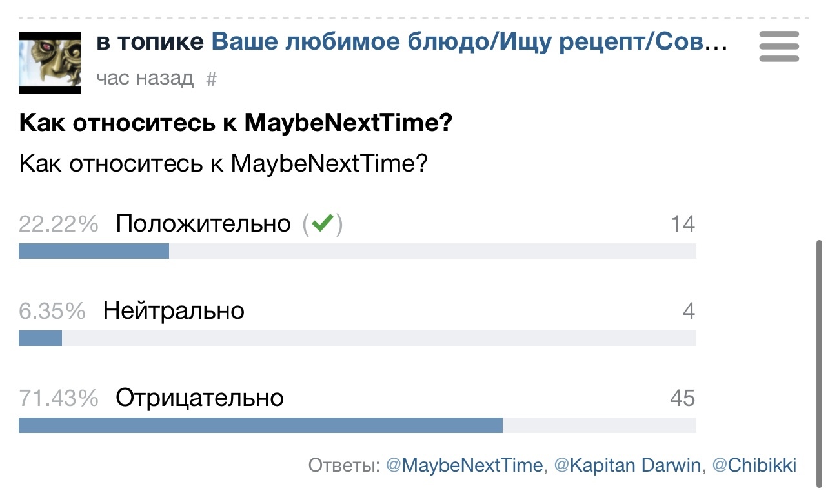Screen dimensions: 828x504
Task: Click the Нейтрально results bar
Action: point(357,338)
